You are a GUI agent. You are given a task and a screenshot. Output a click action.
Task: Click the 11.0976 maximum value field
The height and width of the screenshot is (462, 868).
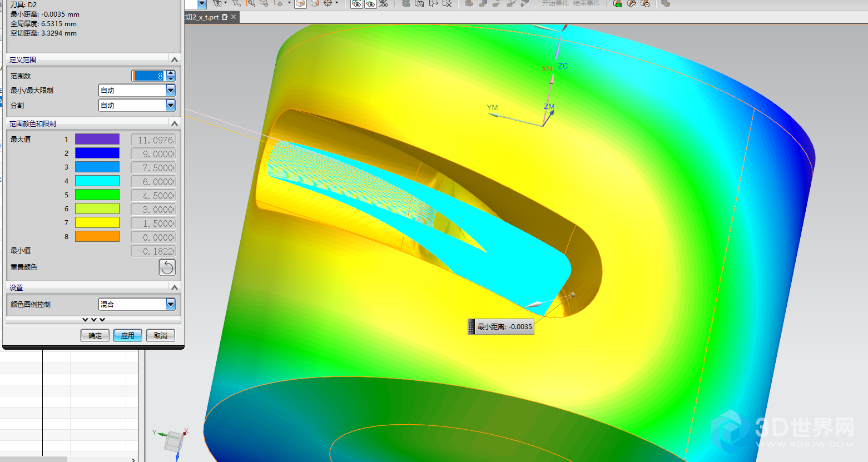pos(153,140)
